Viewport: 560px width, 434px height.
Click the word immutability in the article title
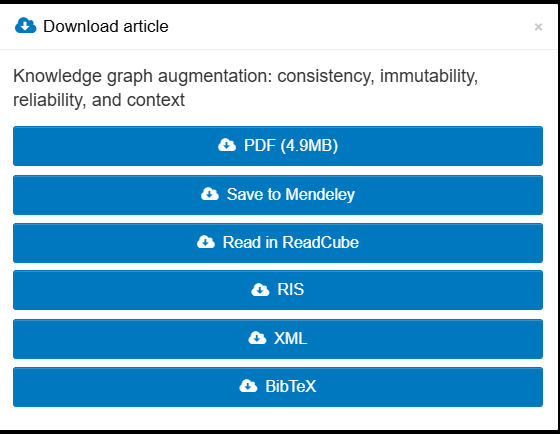[429, 76]
